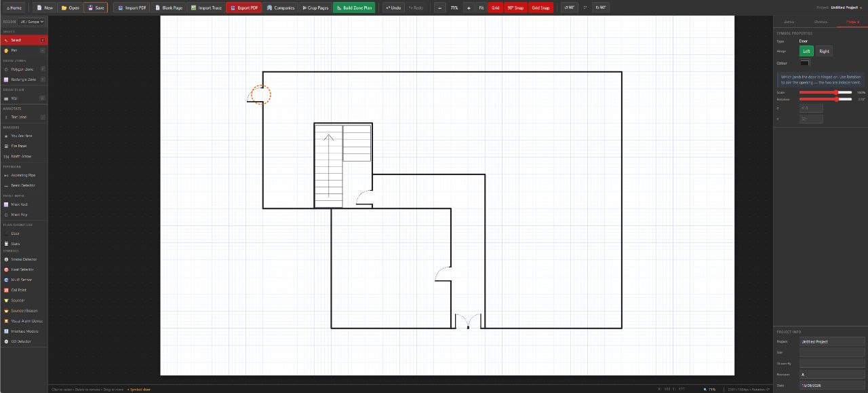868x393 pixels.
Task: Pick the Heat Detector symbol
Action: [24, 269]
